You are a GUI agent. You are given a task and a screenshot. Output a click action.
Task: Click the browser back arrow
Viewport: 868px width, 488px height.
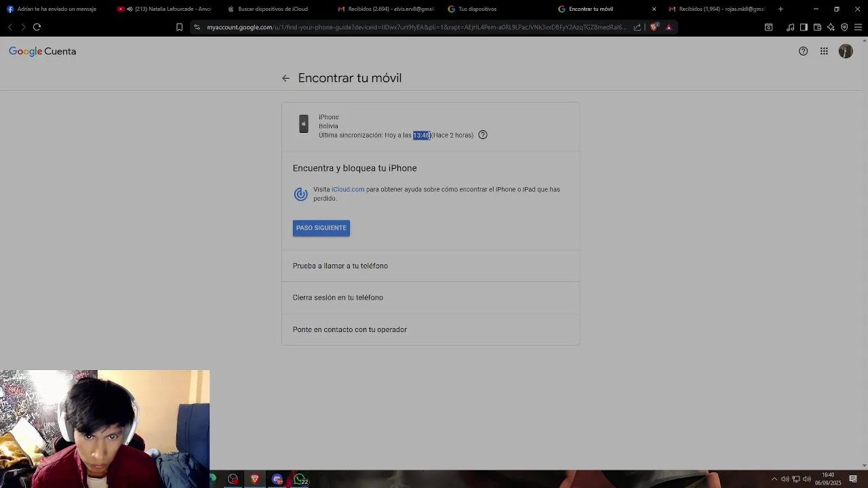9,27
